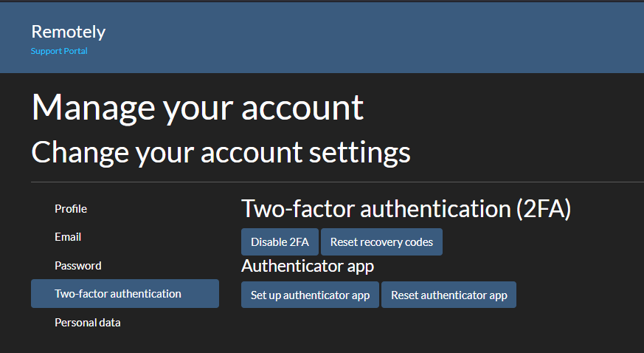Click the horizontal divider line below subheading

[x=338, y=182]
